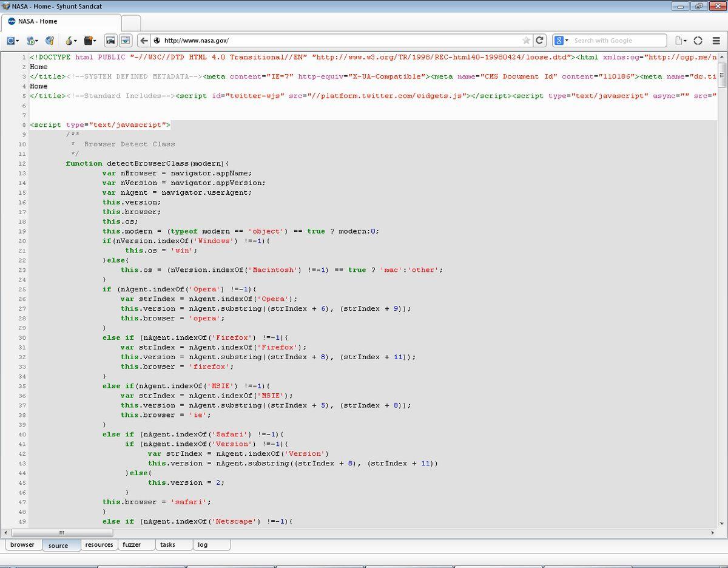This screenshot has height=568, width=728.
Task: Switch to the resources bottom tab
Action: pos(99,544)
